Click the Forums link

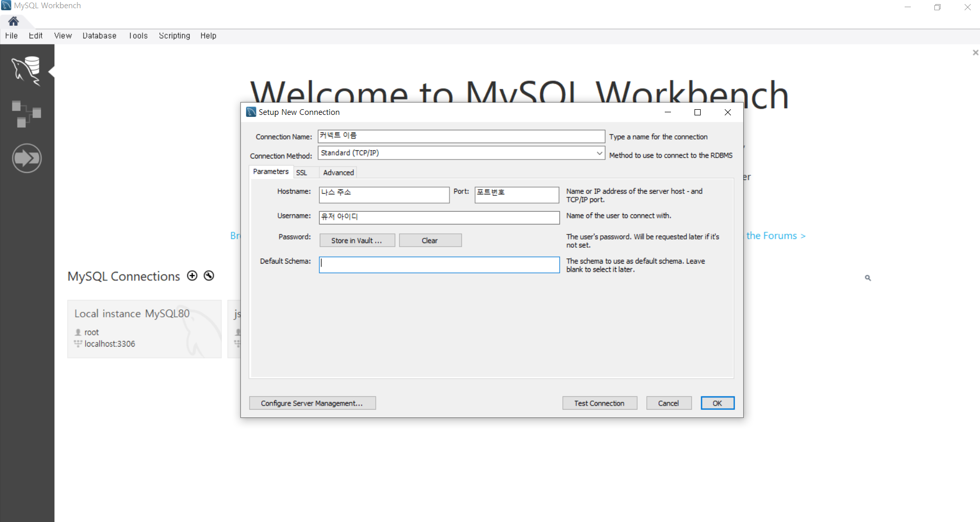tap(775, 236)
